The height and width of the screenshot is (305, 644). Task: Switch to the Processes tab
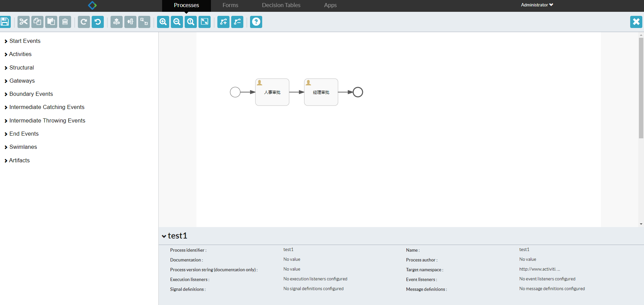186,5
